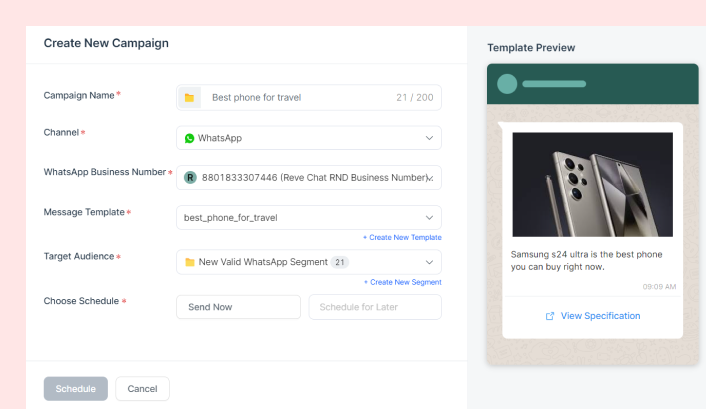Open the Message Template dropdown
The height and width of the screenshot is (409, 706).
309,218
